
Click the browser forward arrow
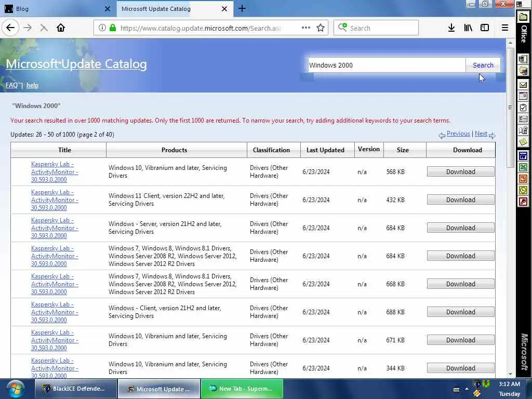[x=28, y=28]
